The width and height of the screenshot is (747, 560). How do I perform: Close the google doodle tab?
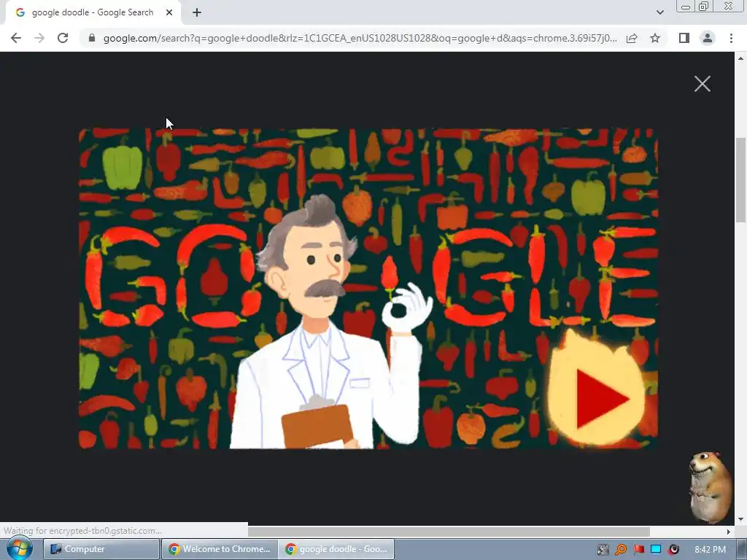[169, 13]
